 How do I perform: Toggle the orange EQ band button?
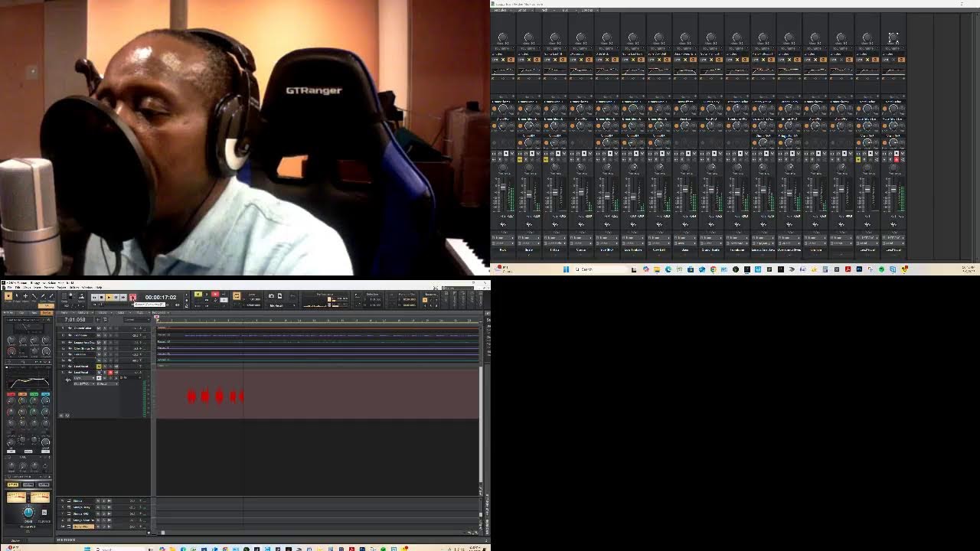point(22,394)
